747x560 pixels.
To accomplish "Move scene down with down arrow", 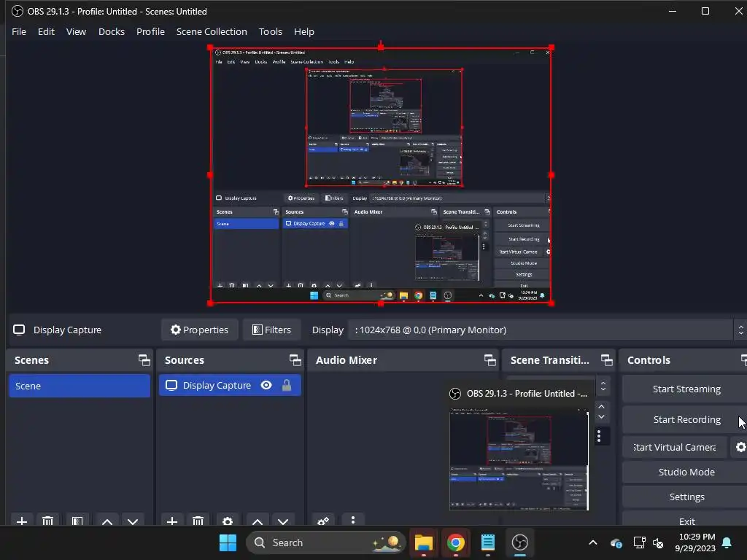I will (133, 521).
